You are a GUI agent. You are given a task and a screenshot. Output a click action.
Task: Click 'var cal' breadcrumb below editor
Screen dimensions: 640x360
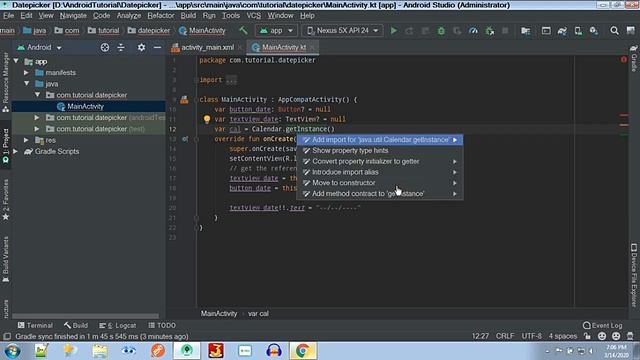point(258,313)
